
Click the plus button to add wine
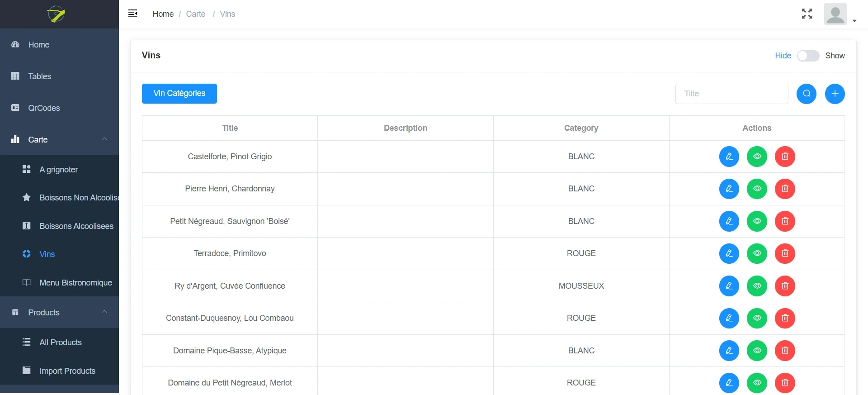click(835, 94)
